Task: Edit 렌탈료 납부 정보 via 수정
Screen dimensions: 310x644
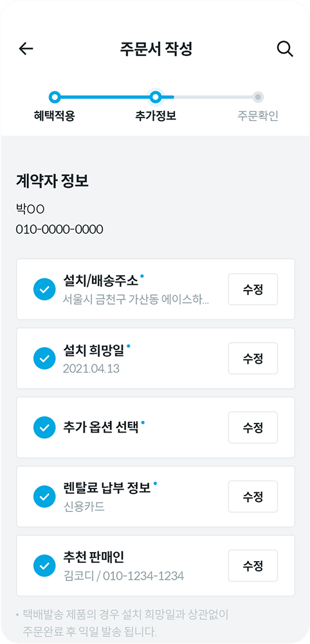Action: coord(253,496)
